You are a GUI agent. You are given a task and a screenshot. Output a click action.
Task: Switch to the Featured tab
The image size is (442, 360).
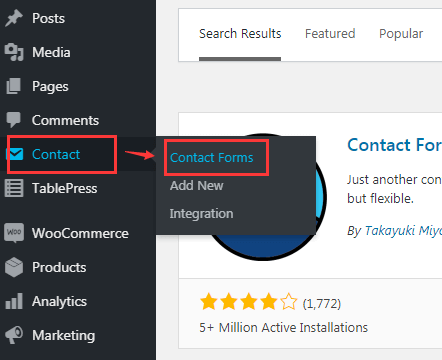coord(330,34)
